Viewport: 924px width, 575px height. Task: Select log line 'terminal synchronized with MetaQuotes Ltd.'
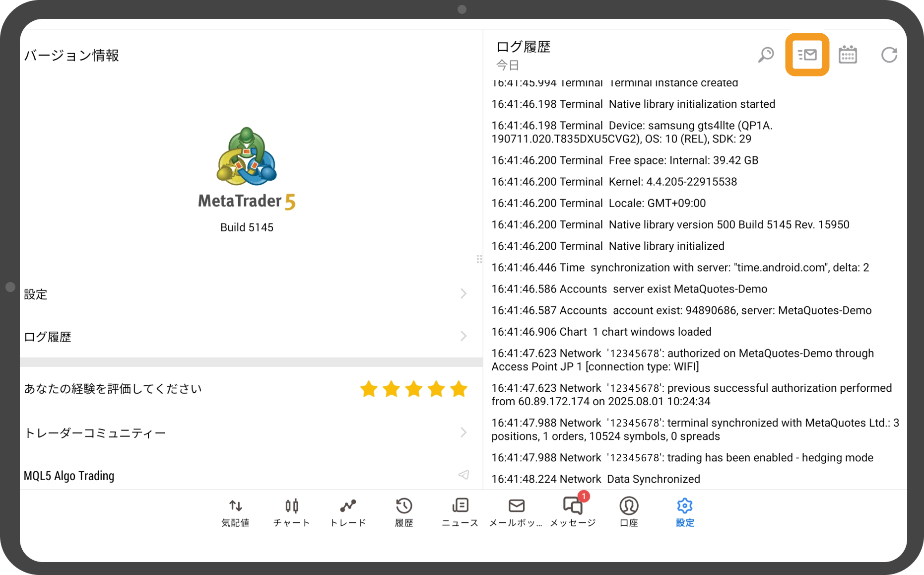coord(695,430)
